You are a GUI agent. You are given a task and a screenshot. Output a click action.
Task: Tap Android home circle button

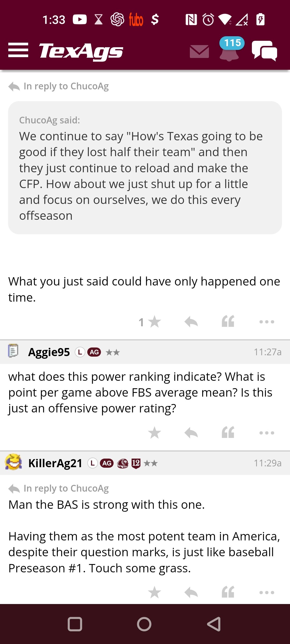pyautogui.click(x=144, y=624)
